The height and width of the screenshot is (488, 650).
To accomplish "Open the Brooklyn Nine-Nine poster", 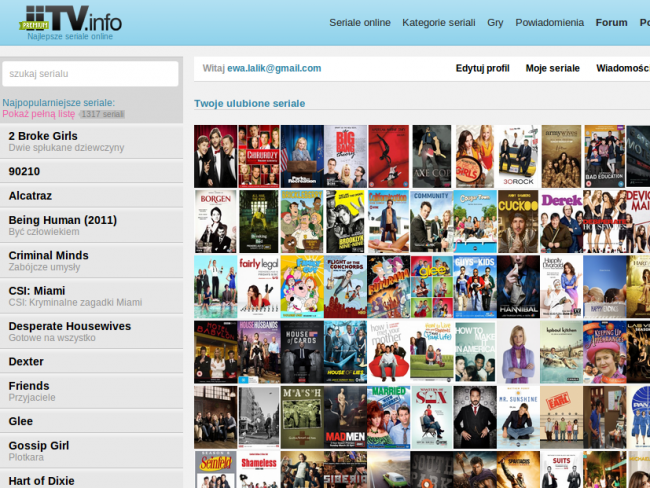I will (345, 221).
